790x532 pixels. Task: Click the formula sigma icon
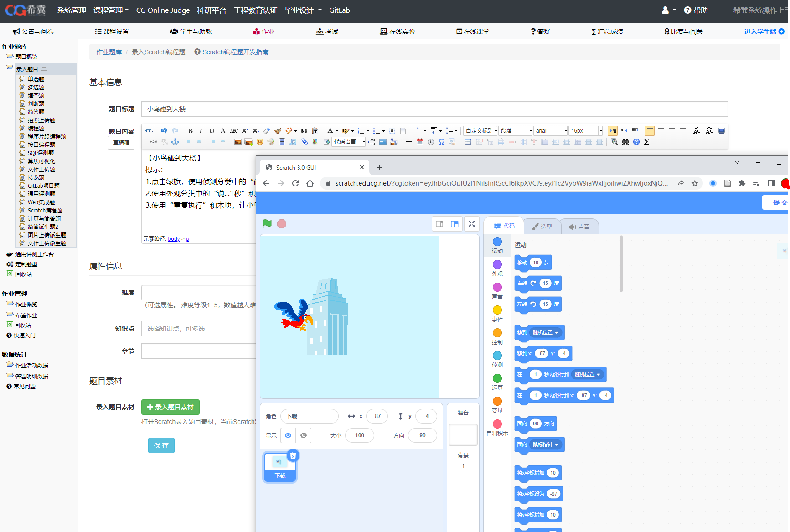[x=646, y=142]
